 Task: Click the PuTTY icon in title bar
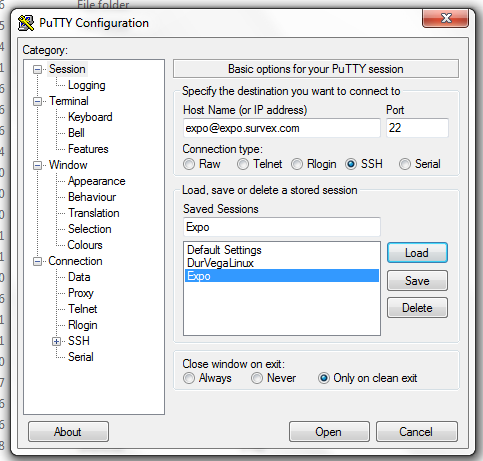tap(26, 23)
